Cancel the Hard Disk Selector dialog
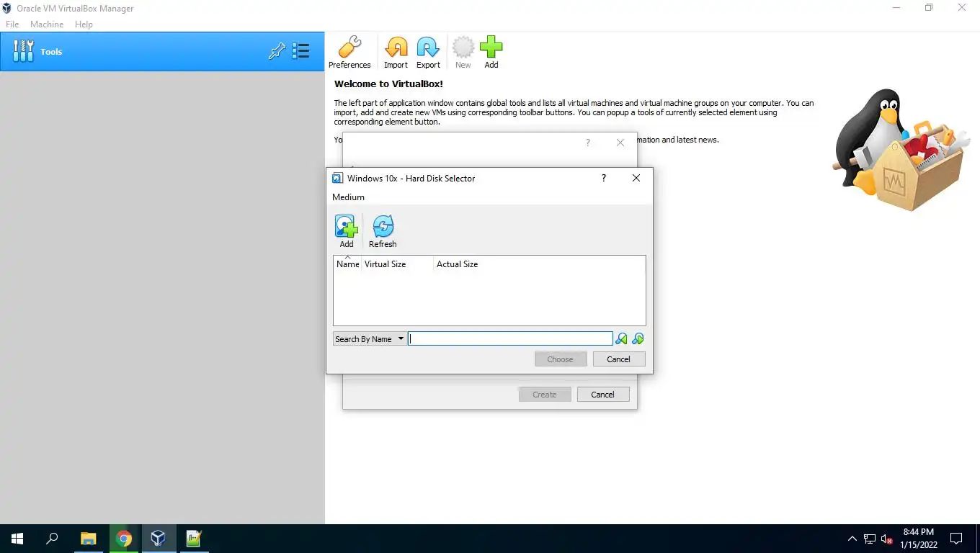Image resolution: width=980 pixels, height=553 pixels. 619,359
